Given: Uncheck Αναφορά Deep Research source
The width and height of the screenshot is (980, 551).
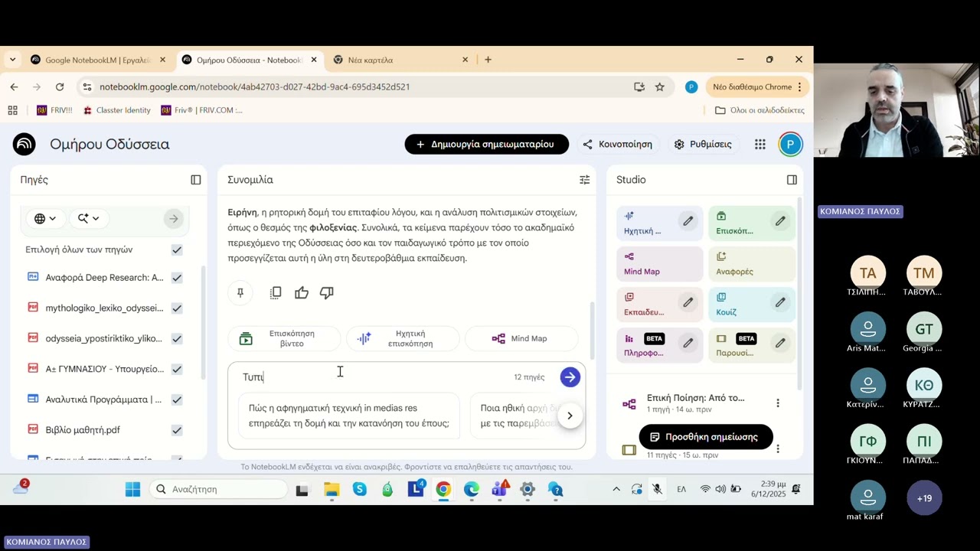Looking at the screenshot, I should coord(177,278).
